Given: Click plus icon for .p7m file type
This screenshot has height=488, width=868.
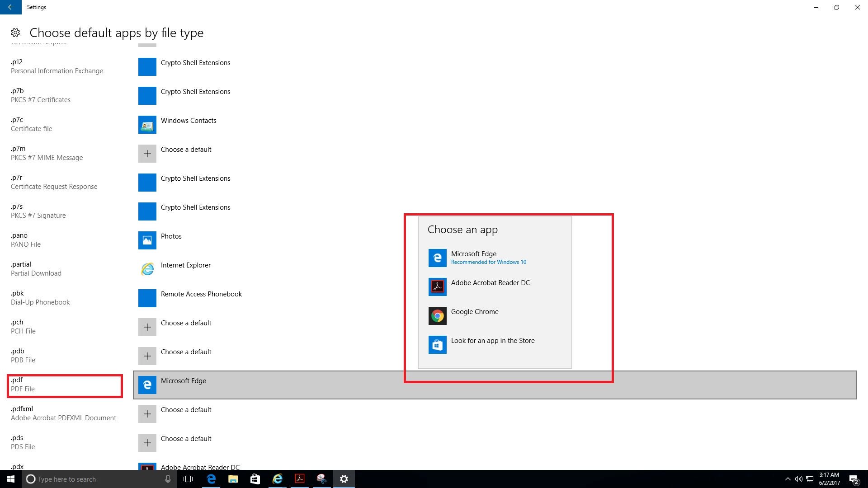Looking at the screenshot, I should [x=147, y=154].
